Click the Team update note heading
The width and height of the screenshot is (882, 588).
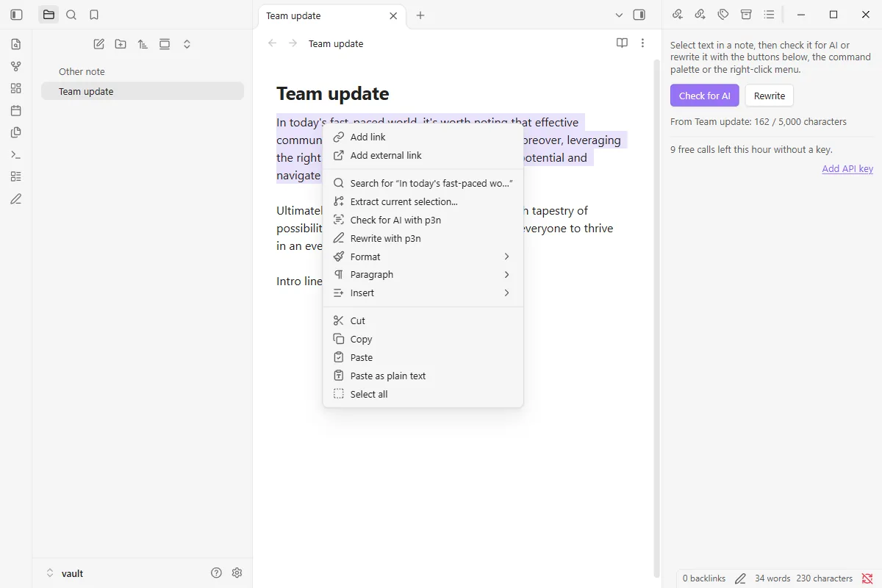tap(333, 93)
